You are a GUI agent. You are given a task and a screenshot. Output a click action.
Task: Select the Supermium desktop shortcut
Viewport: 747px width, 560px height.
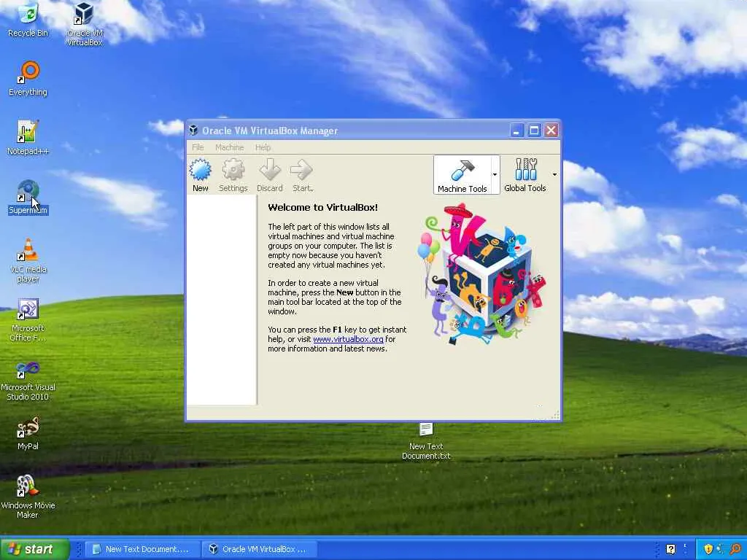(x=28, y=197)
